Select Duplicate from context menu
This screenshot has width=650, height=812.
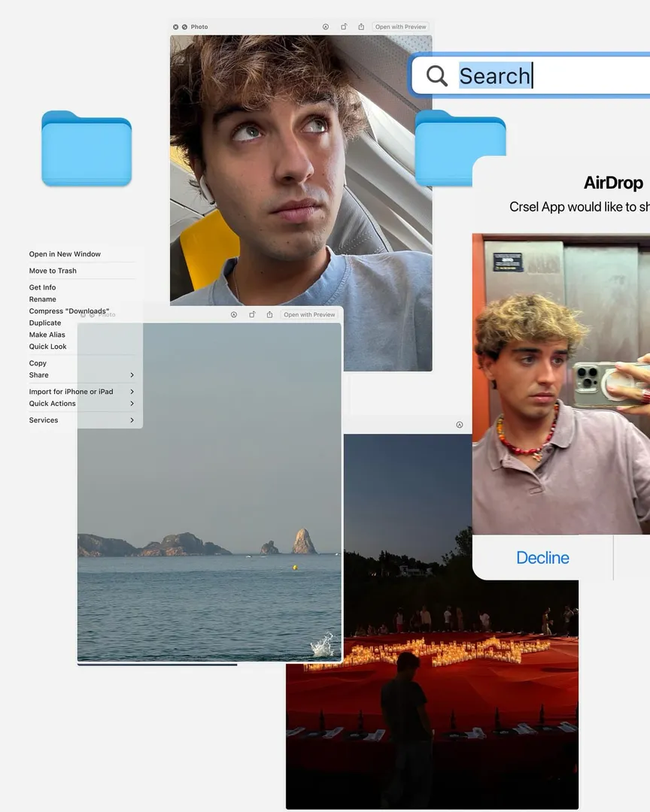[45, 323]
